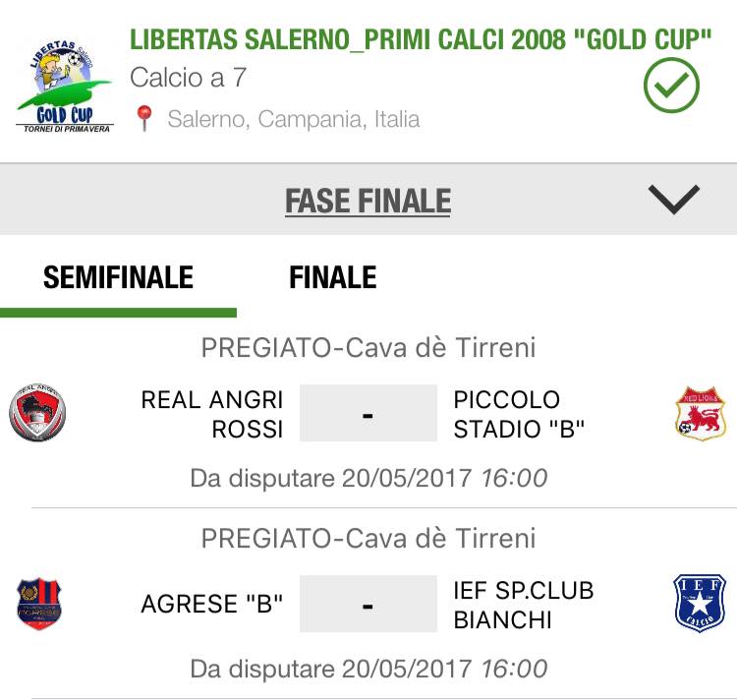Screen dimensions: 737x700
Task: Tap the red location pin icon
Action: [144, 118]
